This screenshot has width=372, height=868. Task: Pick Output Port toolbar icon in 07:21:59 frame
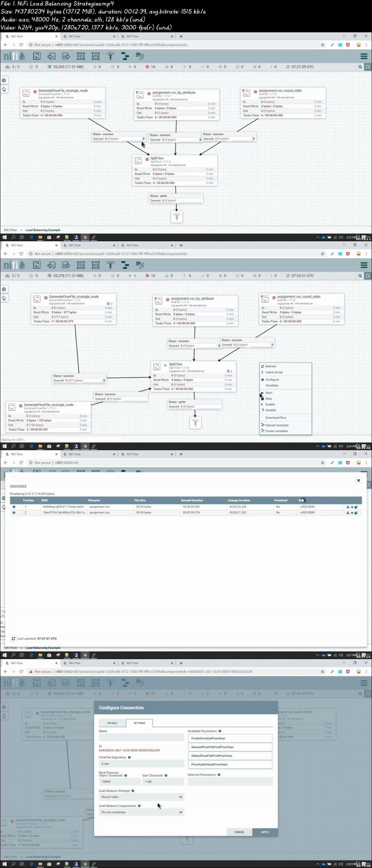(x=66, y=56)
